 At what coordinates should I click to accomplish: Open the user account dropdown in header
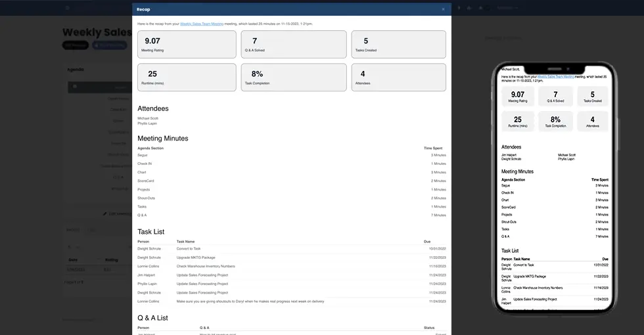pos(506,8)
